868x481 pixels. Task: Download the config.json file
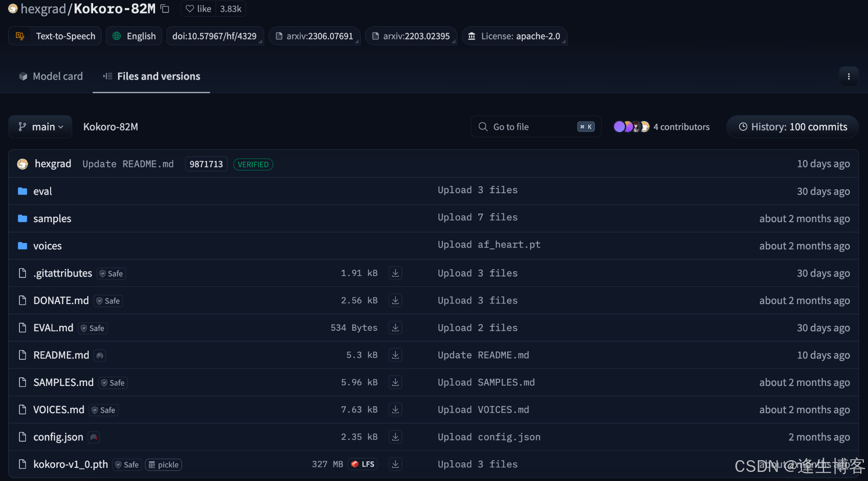[395, 437]
